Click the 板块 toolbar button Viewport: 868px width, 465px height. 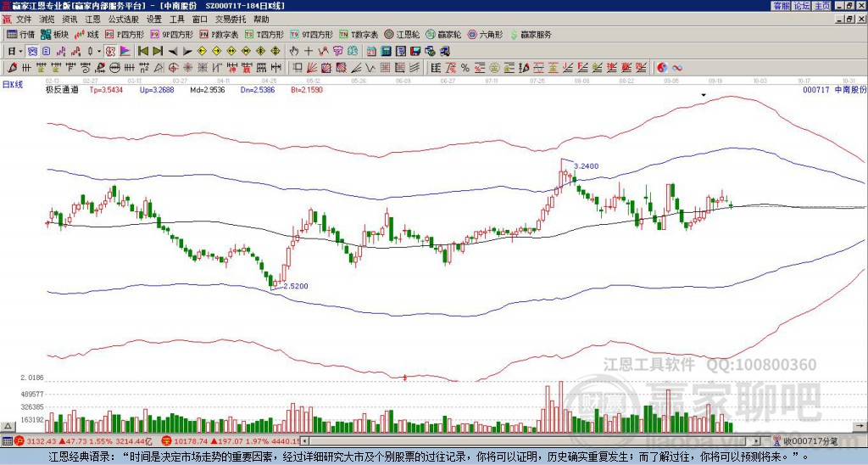[55, 34]
